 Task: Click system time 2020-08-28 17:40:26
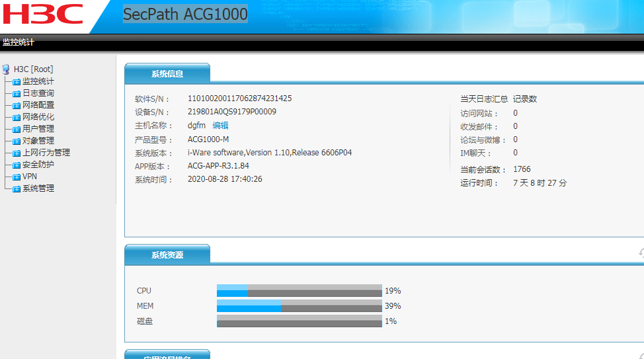point(225,179)
